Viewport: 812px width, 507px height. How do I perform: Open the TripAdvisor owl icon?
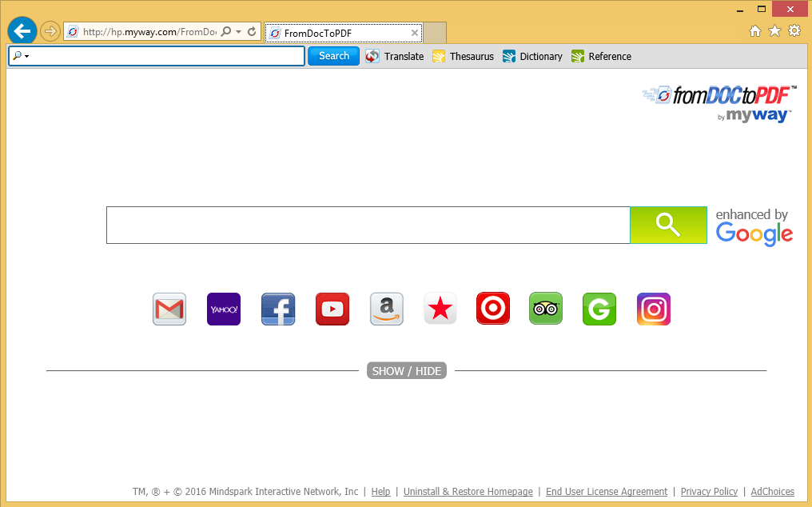[x=546, y=309]
